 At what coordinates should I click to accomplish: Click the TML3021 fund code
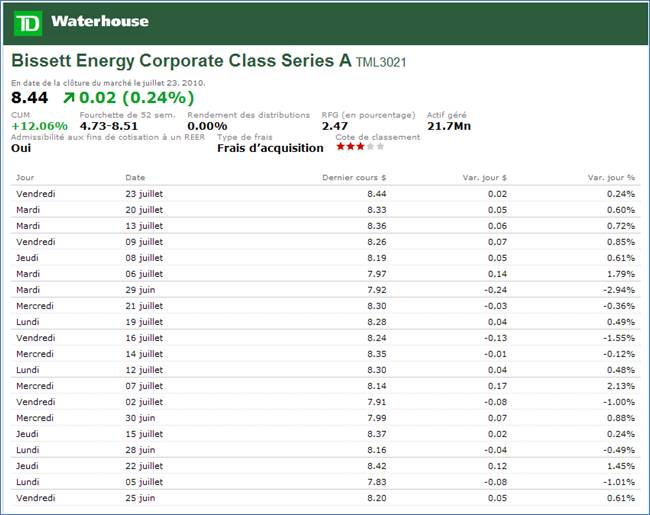tap(381, 63)
